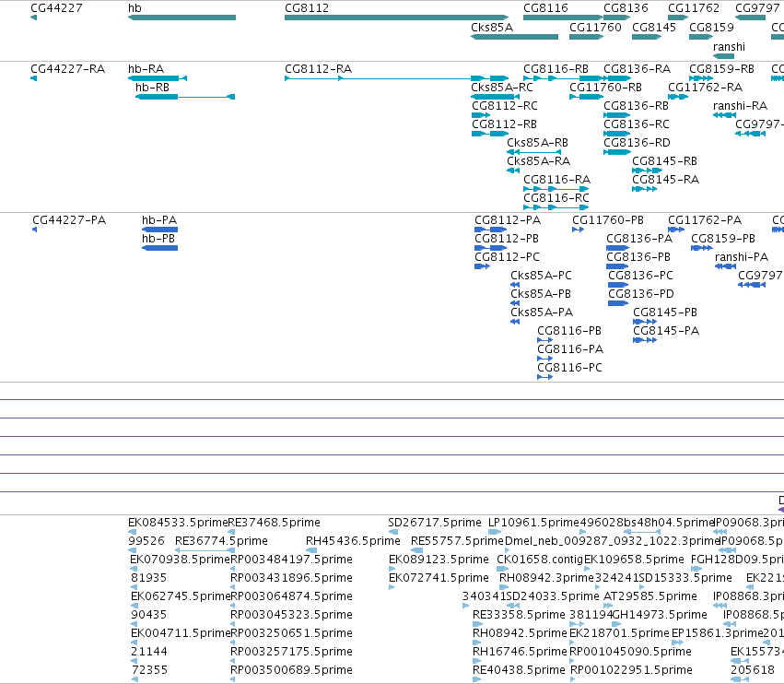Select the Cks85A gene label
784x684 pixels.
click(492, 28)
